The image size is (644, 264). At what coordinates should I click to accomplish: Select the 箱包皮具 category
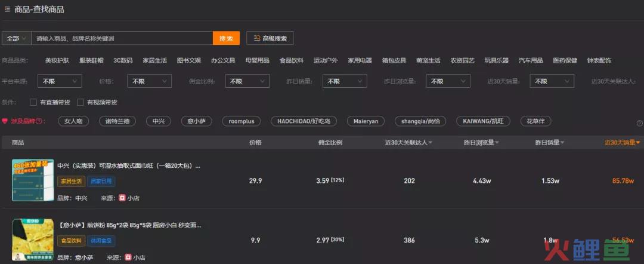click(x=394, y=60)
